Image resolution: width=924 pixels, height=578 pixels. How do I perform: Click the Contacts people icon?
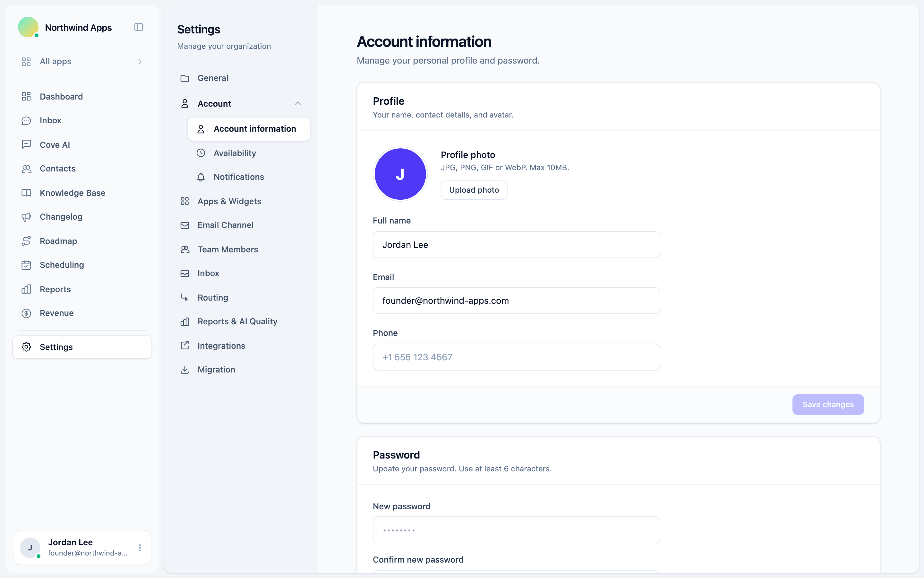[x=26, y=169]
